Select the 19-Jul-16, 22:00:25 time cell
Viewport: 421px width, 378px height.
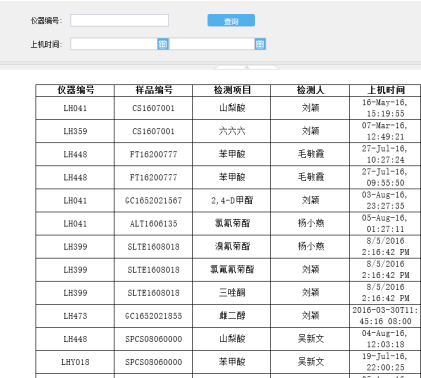pyautogui.click(x=385, y=362)
